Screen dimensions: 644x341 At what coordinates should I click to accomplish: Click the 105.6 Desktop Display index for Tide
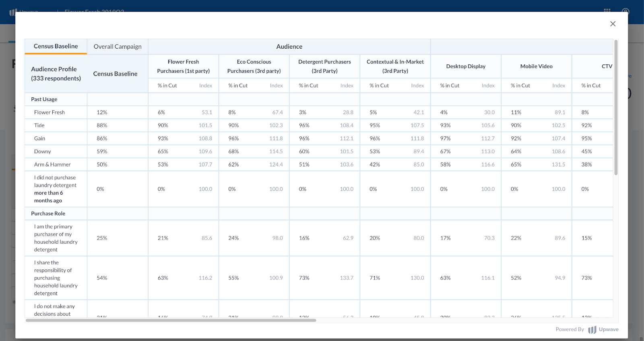(x=488, y=125)
